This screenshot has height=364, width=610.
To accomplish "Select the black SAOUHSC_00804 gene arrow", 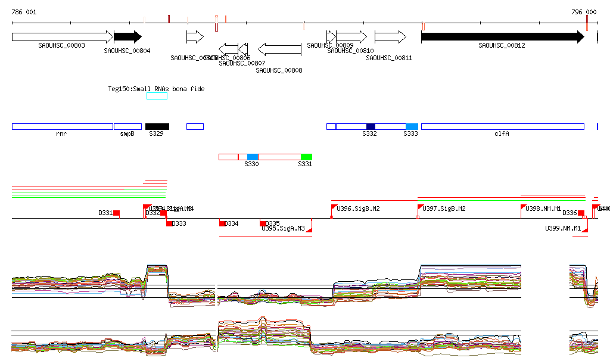I will tap(127, 37).
